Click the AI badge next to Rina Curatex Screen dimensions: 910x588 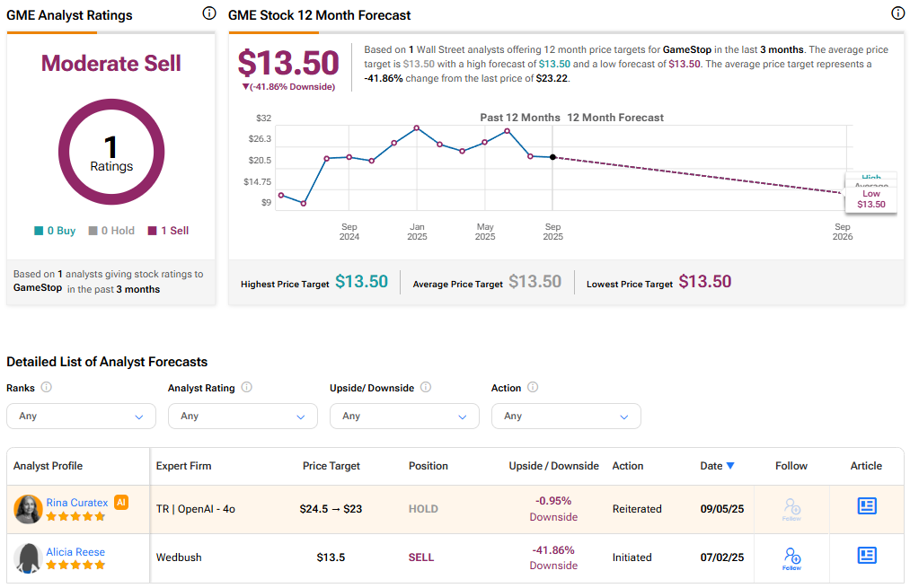120,502
